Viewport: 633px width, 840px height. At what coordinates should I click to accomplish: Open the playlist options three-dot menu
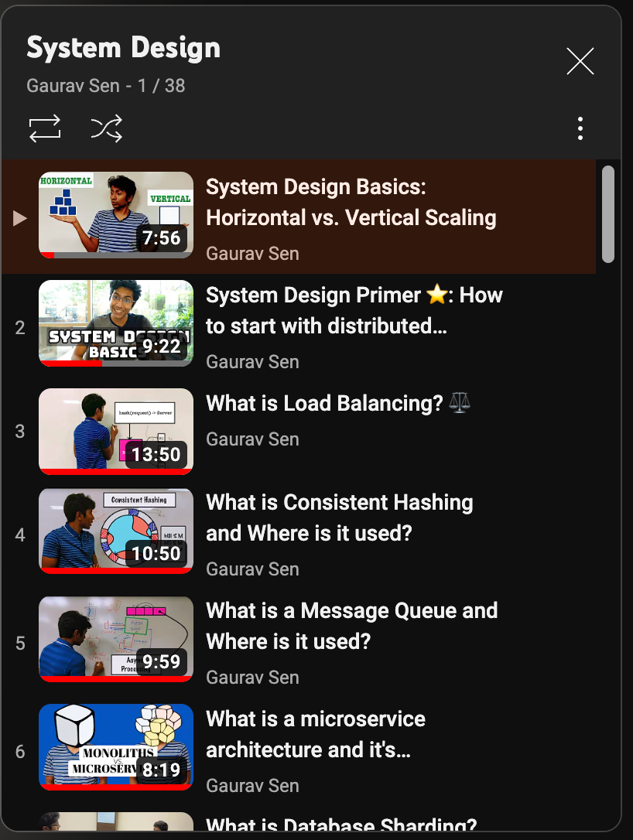click(x=580, y=128)
